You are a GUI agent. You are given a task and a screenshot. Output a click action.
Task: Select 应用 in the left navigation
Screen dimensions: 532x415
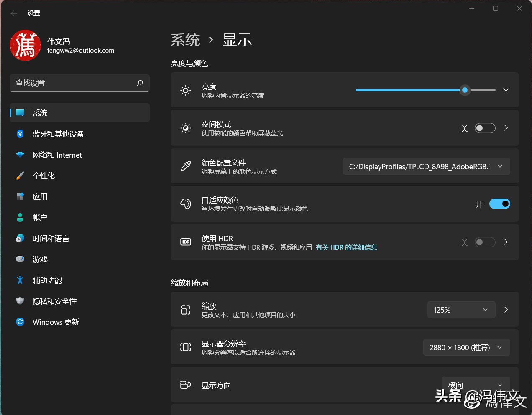tap(40, 196)
